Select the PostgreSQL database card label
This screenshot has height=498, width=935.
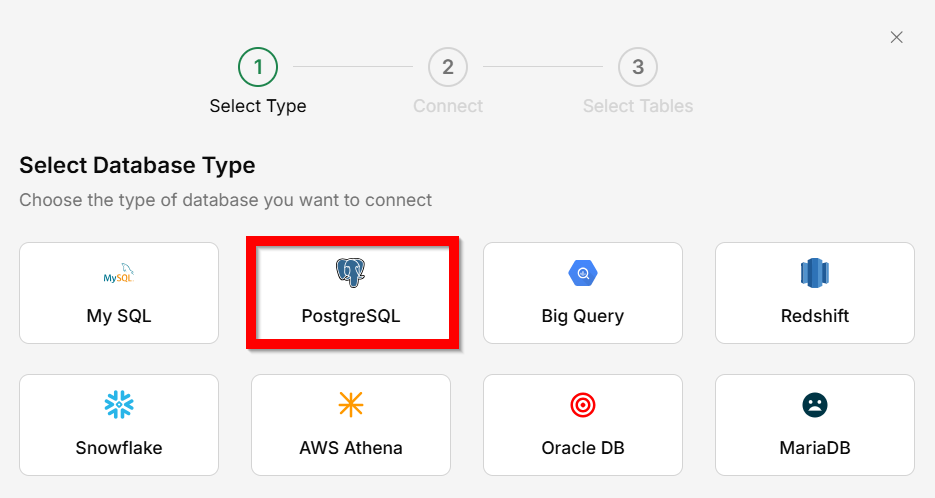[x=351, y=316]
